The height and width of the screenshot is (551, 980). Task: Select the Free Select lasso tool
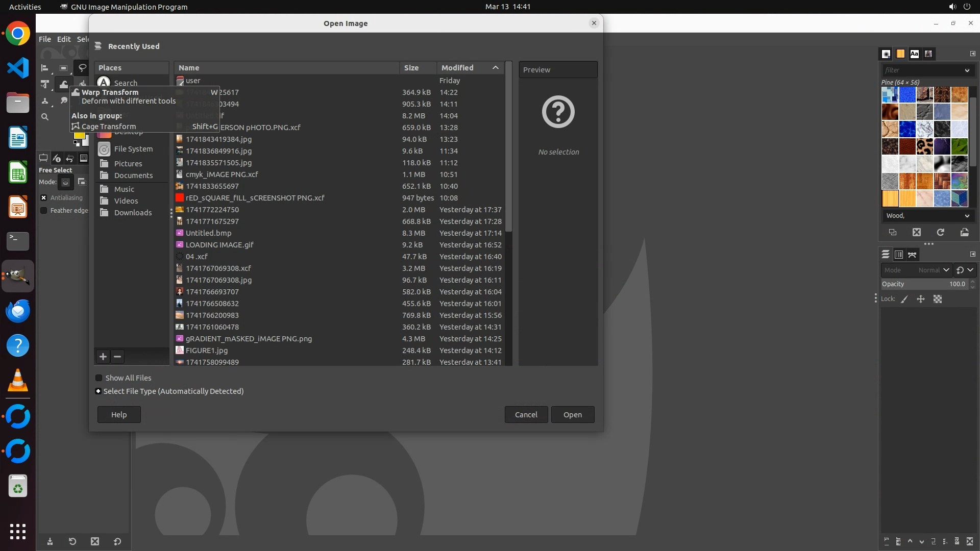[x=82, y=68]
